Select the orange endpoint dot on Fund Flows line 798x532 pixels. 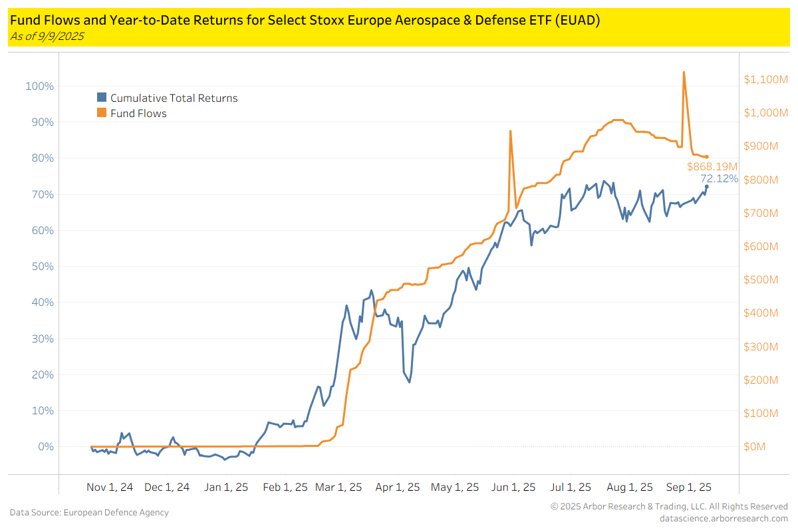click(x=706, y=157)
